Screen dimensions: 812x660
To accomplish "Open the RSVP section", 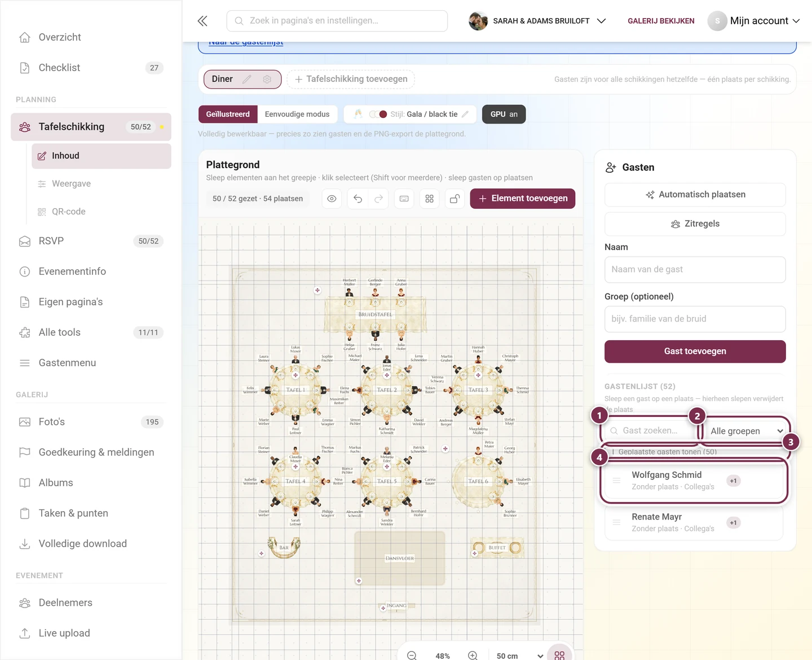I will tap(91, 241).
